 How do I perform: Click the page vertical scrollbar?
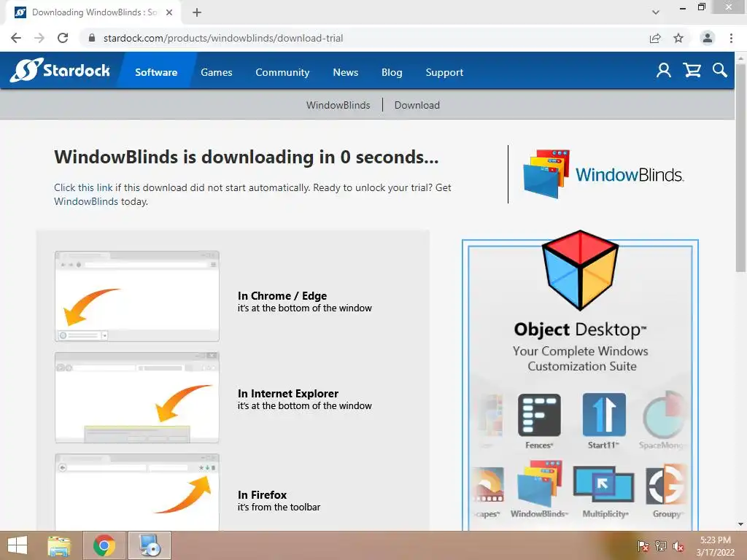(740, 167)
